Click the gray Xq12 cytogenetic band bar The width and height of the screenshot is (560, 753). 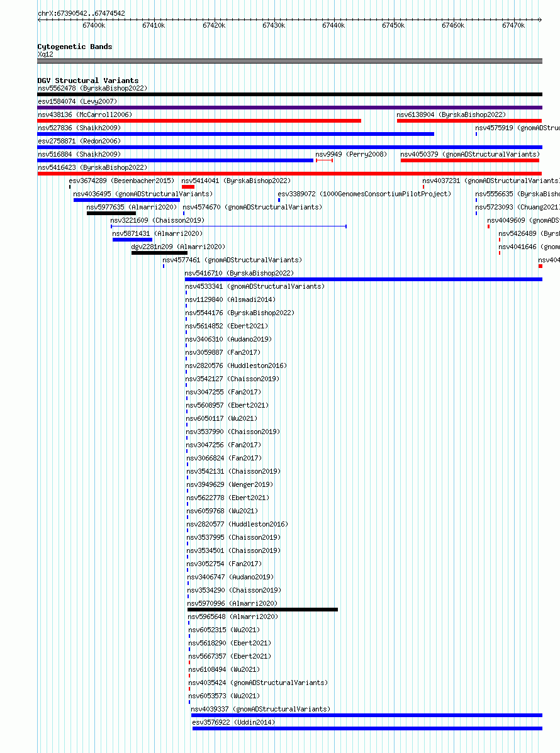[289, 61]
